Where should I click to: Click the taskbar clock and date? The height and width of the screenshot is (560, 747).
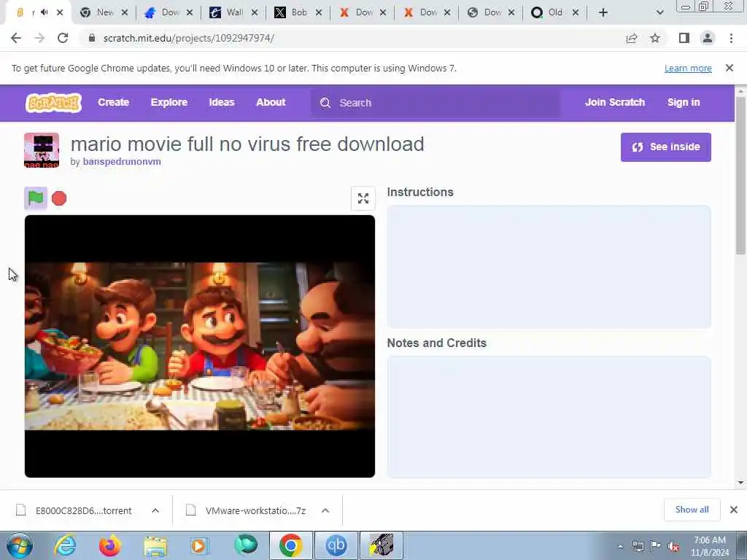point(710,546)
